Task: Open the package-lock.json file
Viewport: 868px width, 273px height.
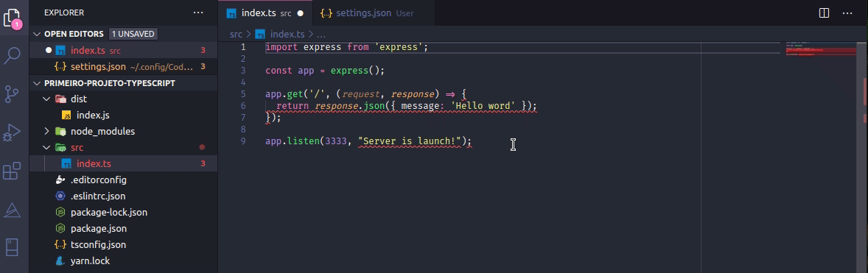Action: (124, 212)
